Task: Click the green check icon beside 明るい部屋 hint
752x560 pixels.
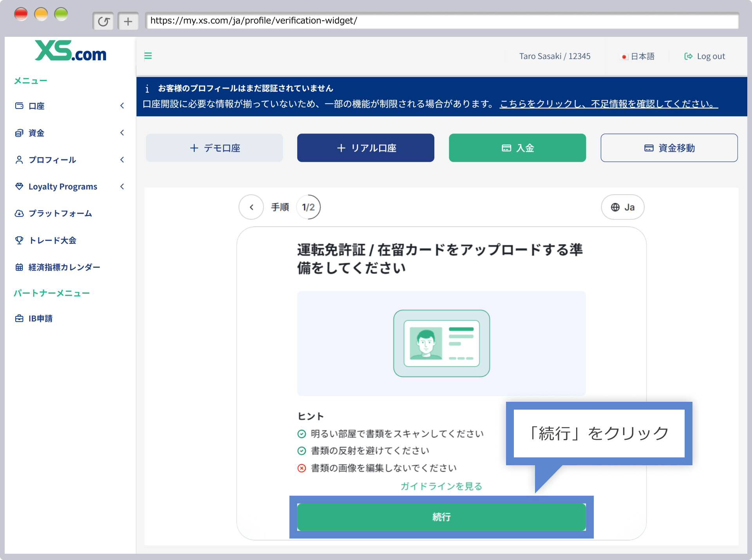Action: coord(302,434)
